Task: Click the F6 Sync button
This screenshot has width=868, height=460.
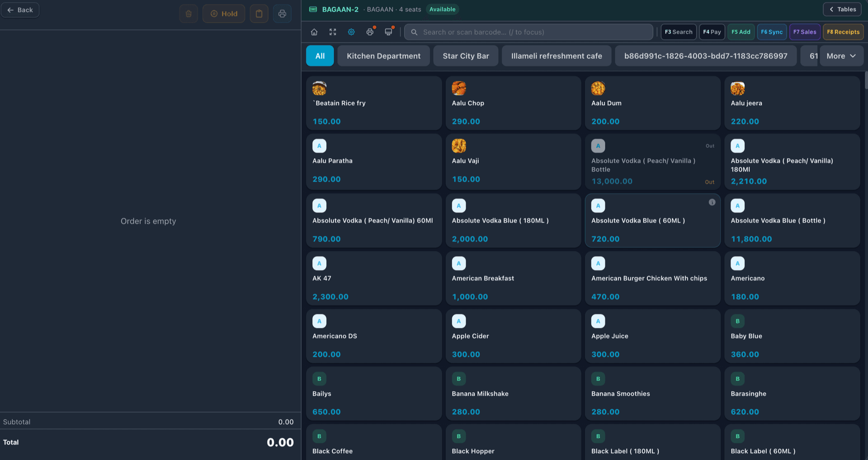Action: [772, 32]
